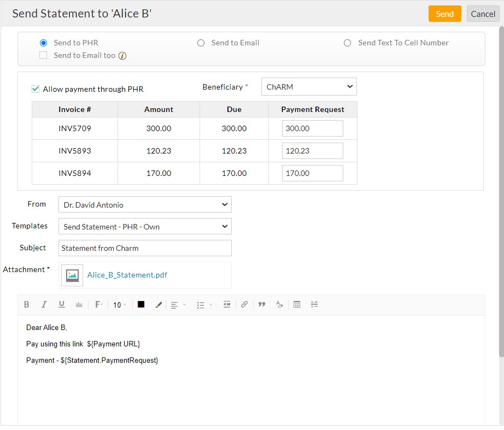504x430 pixels.
Task: Click the black font color swatch
Action: 141,305
